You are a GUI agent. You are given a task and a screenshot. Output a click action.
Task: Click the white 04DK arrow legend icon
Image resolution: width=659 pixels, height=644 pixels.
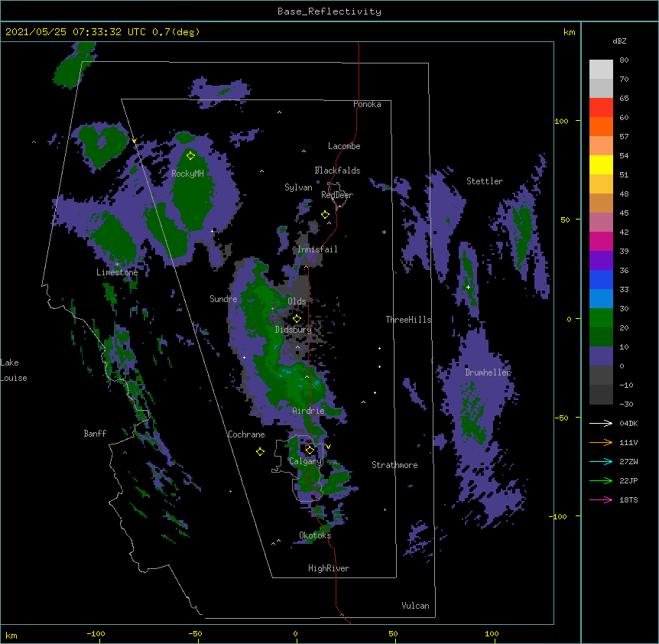pyautogui.click(x=601, y=423)
